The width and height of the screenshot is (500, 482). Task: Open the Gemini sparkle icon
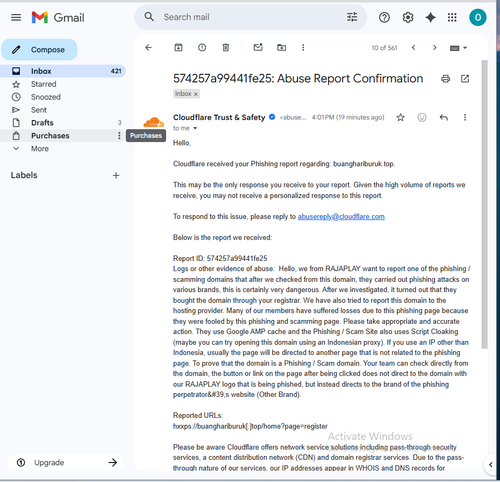pos(430,17)
